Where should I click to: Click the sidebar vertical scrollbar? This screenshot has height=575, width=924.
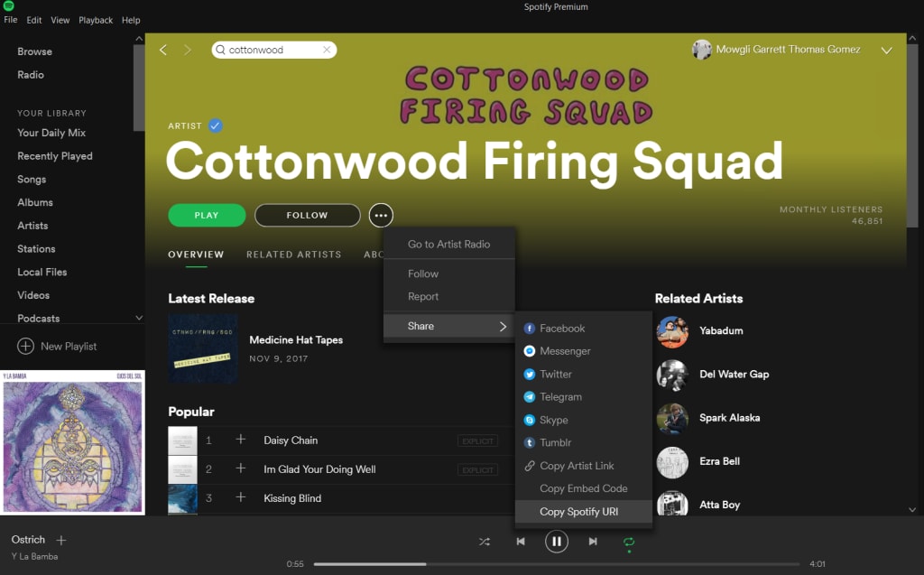coord(139,88)
